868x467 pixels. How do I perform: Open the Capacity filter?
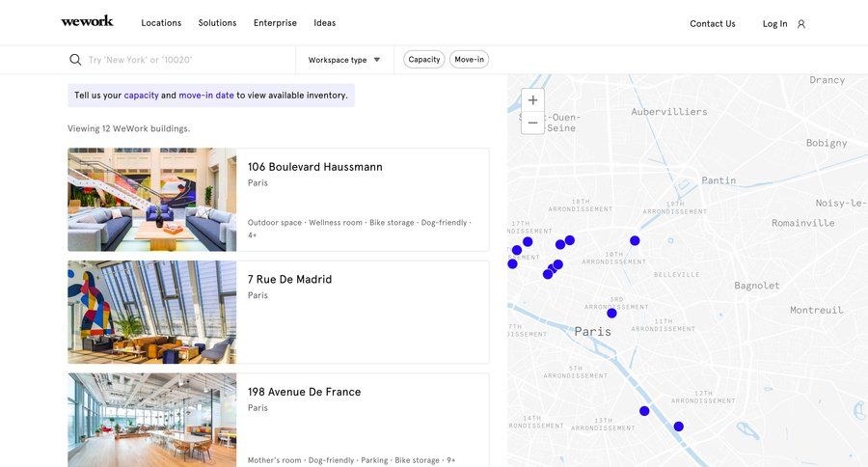coord(424,59)
